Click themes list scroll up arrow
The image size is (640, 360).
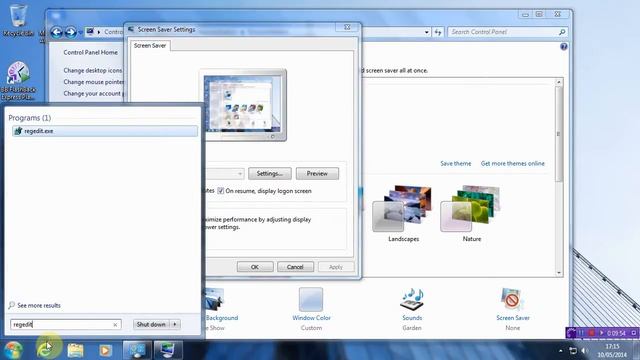tap(559, 82)
